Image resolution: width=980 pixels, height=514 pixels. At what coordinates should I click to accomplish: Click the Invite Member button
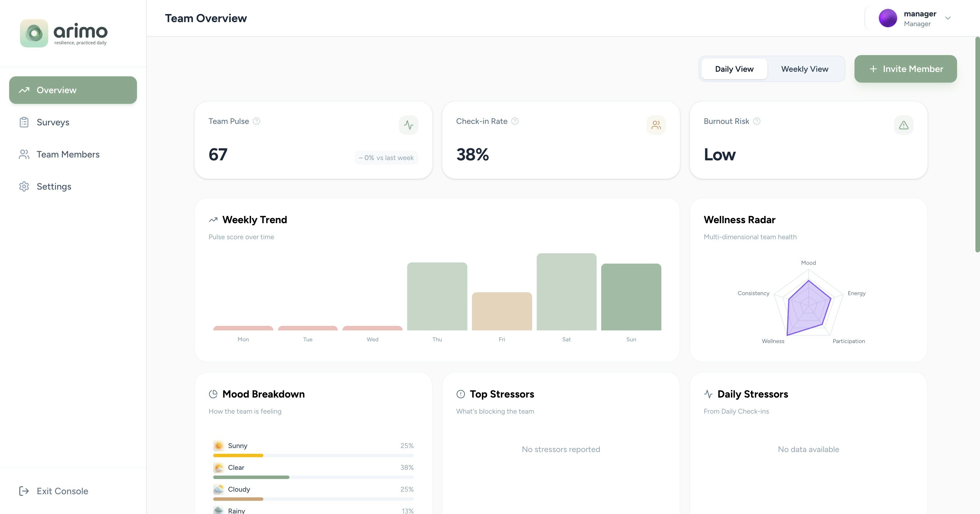pos(905,69)
